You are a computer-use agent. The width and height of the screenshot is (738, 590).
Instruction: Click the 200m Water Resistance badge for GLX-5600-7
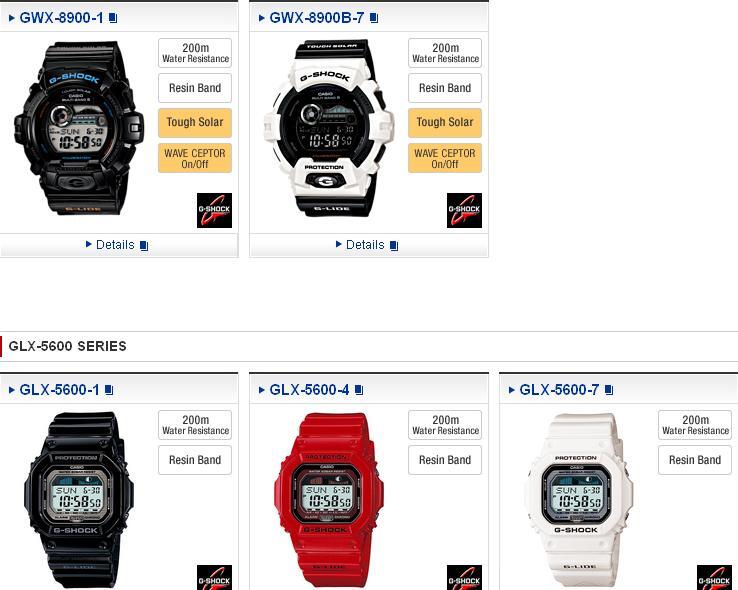click(x=695, y=425)
